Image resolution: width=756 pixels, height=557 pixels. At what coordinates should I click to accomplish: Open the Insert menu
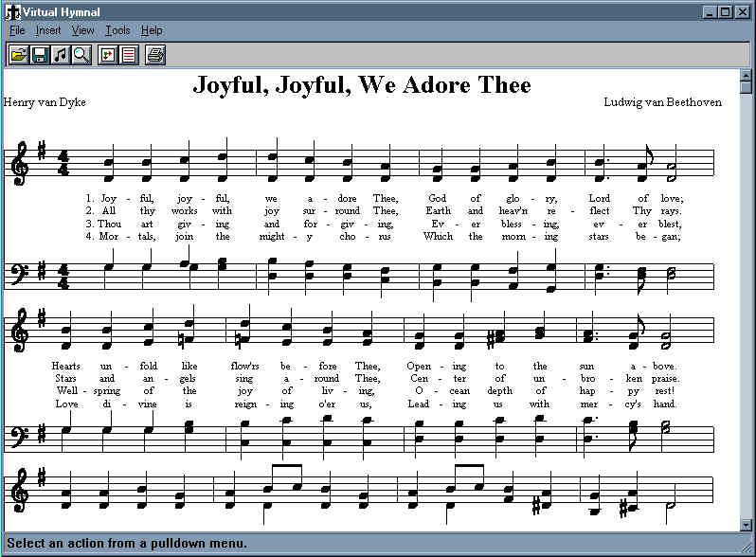(47, 30)
